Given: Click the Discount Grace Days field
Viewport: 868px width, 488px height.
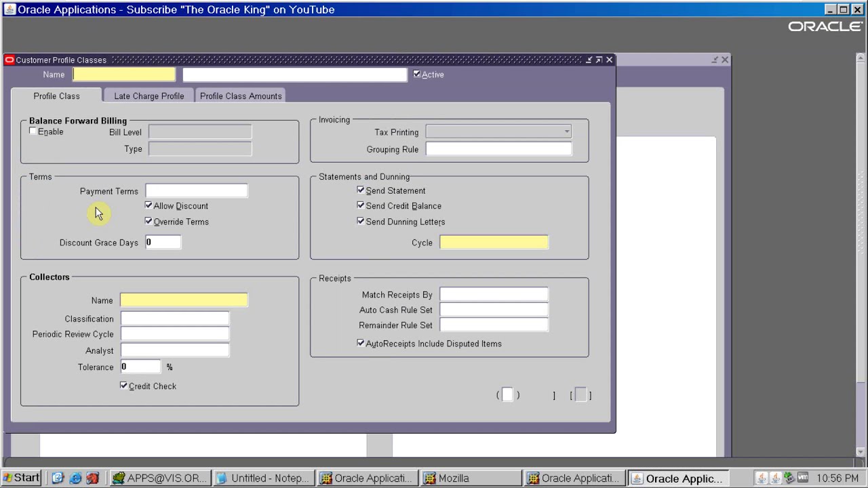Looking at the screenshot, I should (163, 243).
